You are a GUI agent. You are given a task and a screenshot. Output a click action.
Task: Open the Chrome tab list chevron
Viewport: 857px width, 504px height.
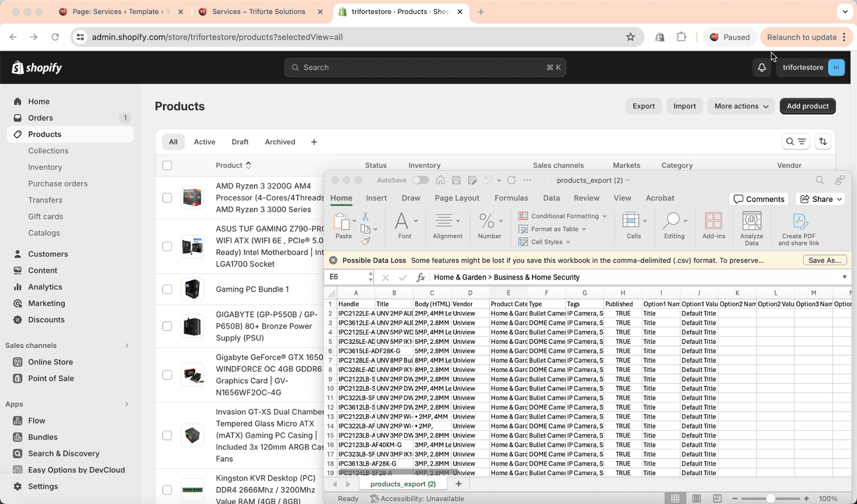click(x=845, y=12)
